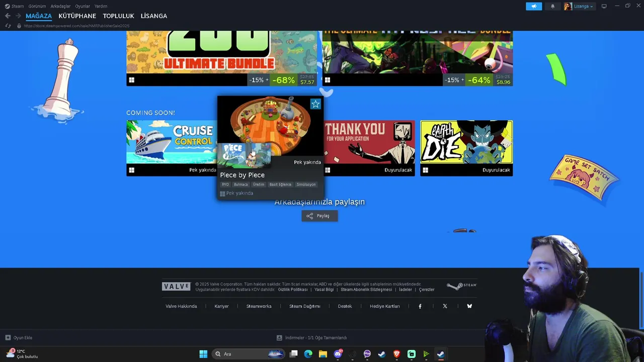
Task: Open Discord from the taskbar
Action: 338,354
